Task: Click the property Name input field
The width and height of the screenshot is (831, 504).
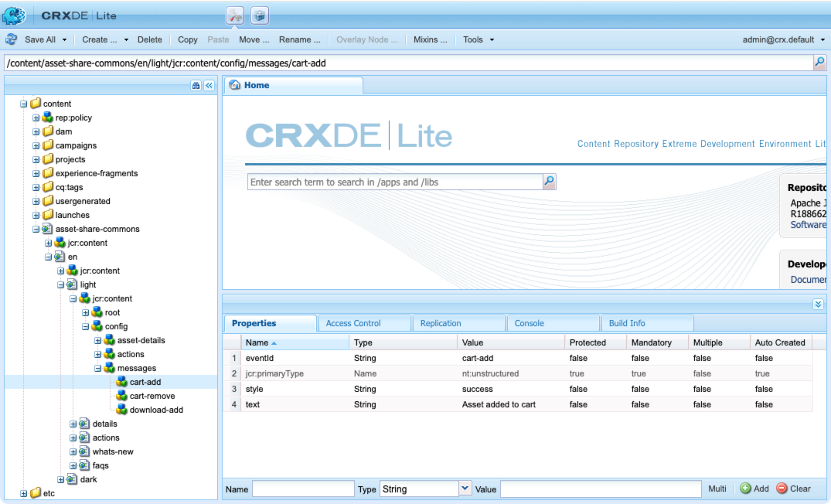Action: 303,489
